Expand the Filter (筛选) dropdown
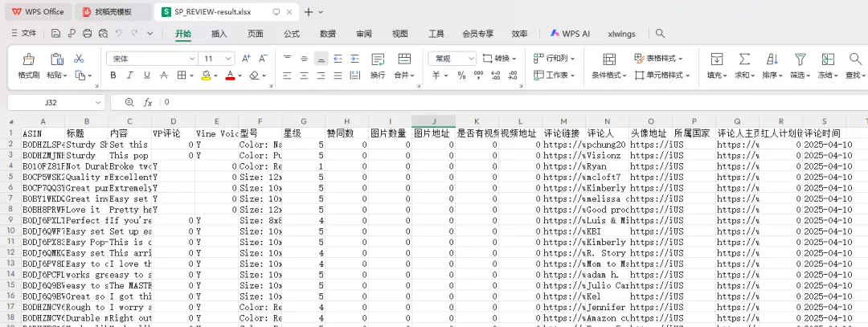Screen dimensions: 868x327 coord(800,76)
